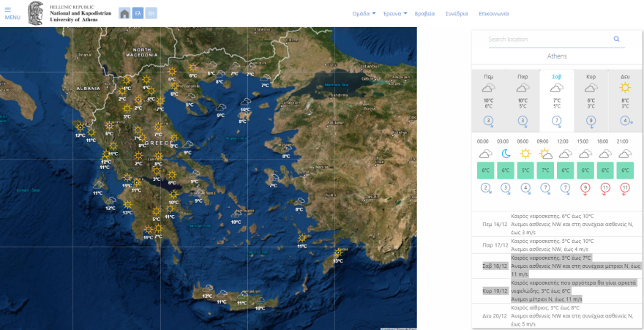The image size is (644, 330).
Task: Click the 1°C sun marker on the map
Action: [127, 81]
